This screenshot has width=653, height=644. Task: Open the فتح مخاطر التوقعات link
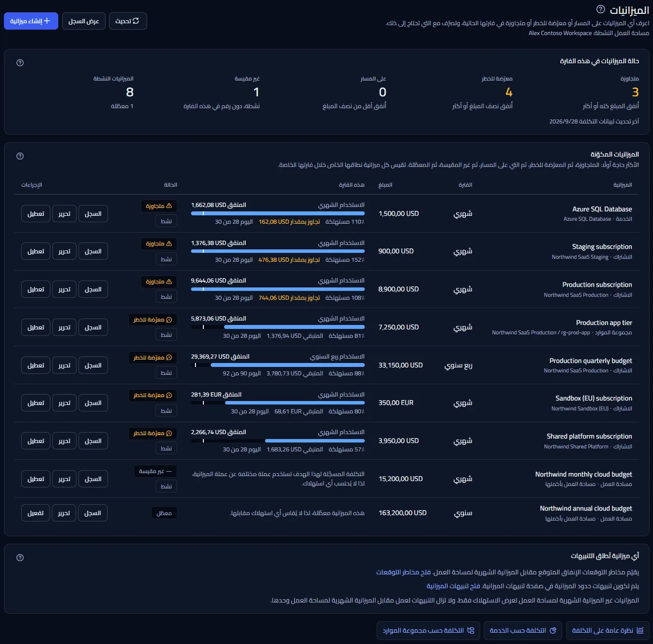403,572
